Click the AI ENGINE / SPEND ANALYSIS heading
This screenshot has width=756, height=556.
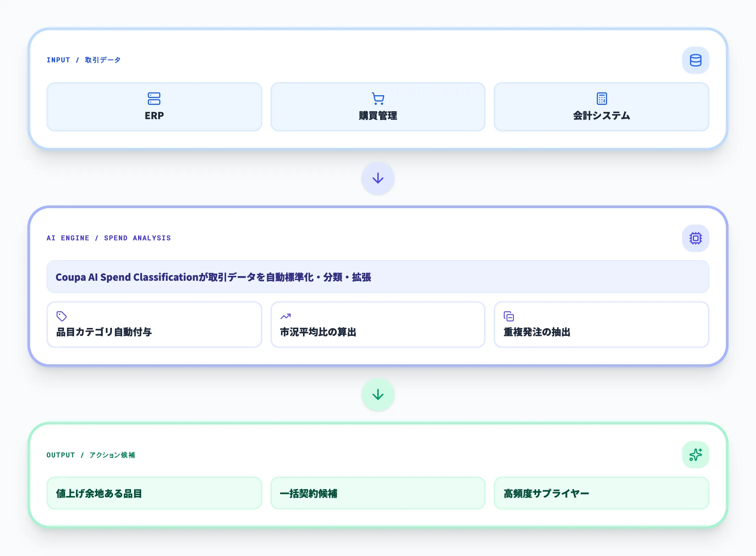[109, 238]
